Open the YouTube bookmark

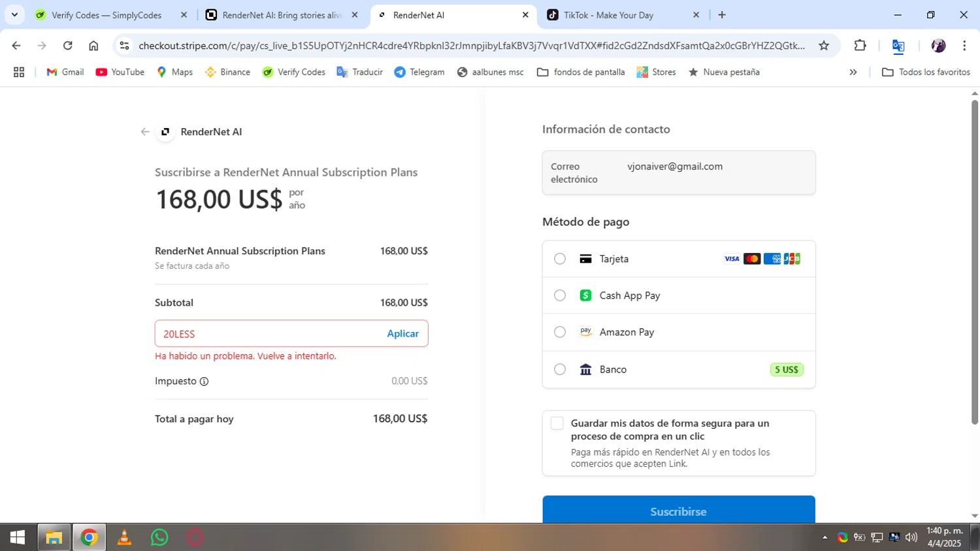tap(120, 72)
